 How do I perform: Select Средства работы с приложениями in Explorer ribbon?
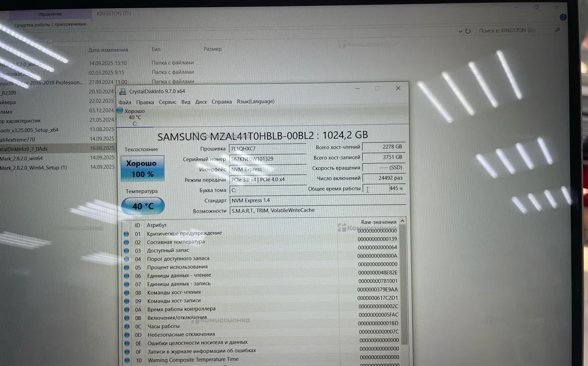point(50,24)
